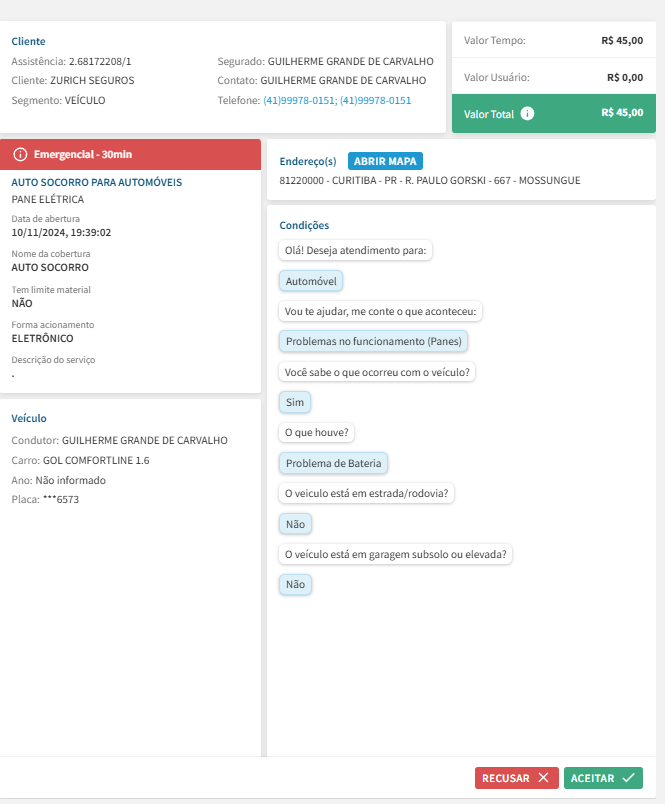This screenshot has height=804, width=665.
Task: Click the R. PAULO GORSKI address line
Action: point(430,181)
